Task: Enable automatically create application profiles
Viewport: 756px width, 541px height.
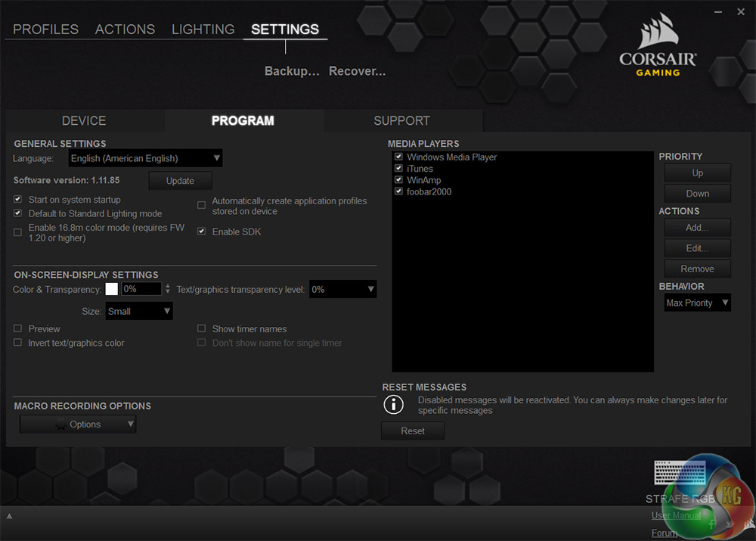Action: pyautogui.click(x=202, y=206)
